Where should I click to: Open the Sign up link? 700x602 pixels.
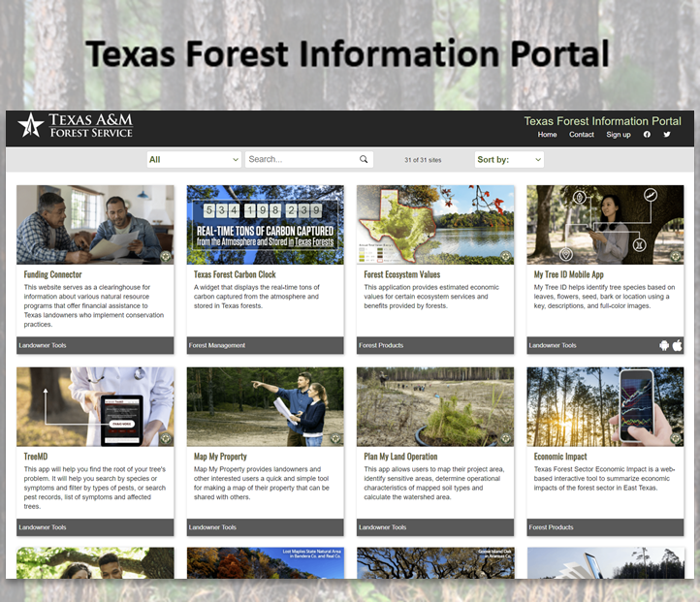tap(619, 135)
